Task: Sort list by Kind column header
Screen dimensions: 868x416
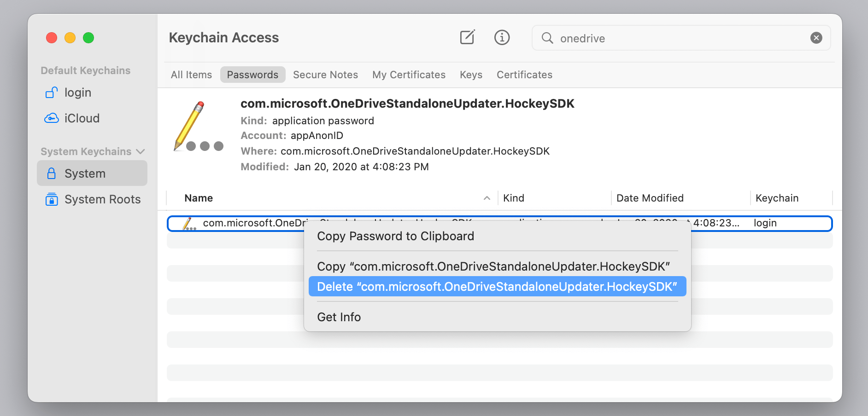Action: 555,198
